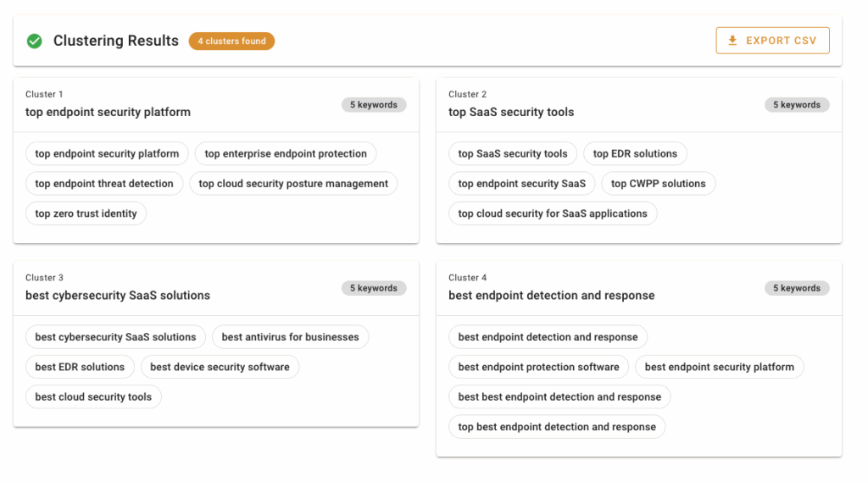868x482 pixels.
Task: Click 'best antivirus for businesses' chip
Action: [x=290, y=337]
